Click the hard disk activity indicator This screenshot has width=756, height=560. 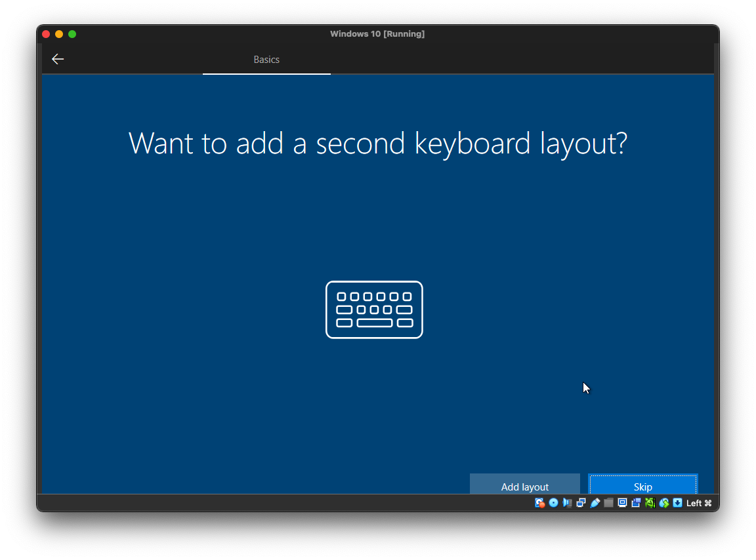[539, 503]
